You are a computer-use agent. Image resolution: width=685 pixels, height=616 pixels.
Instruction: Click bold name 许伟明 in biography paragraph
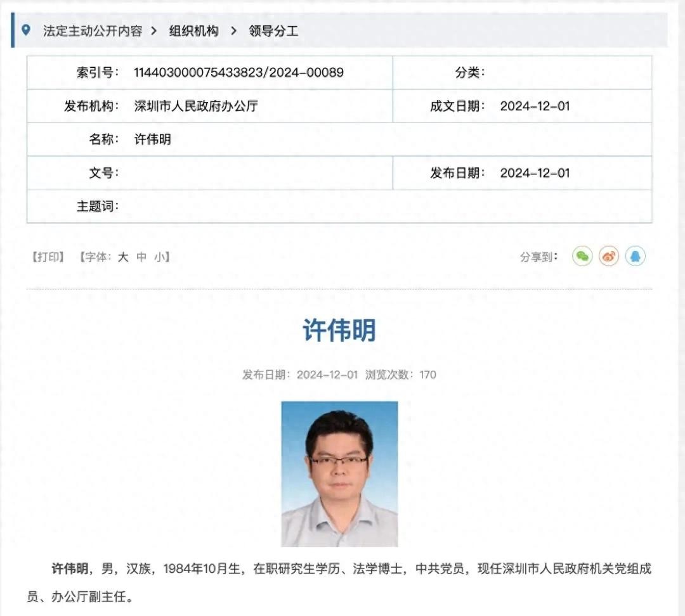pos(70,569)
